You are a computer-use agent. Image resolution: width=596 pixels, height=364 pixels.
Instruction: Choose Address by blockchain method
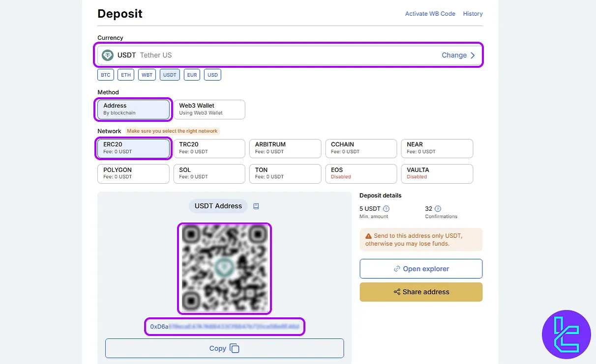coord(133,109)
